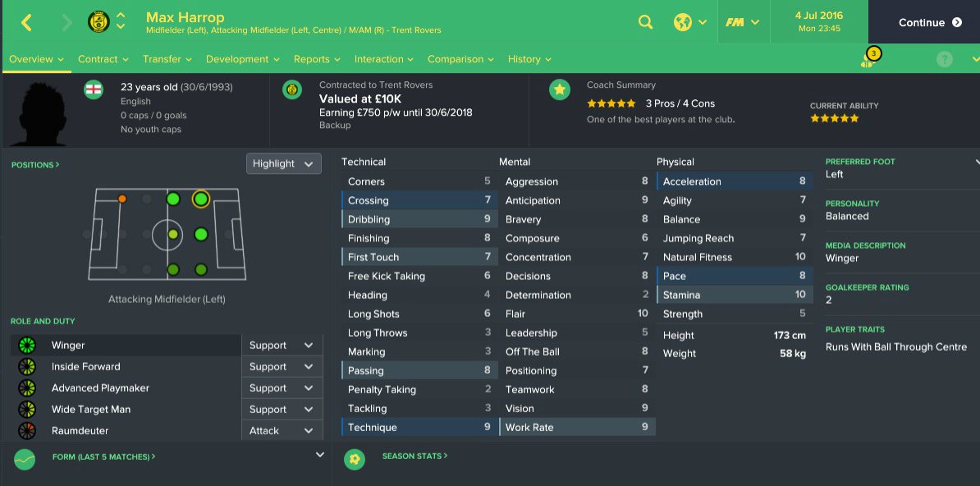Open the world globe menu icon
980x486 pixels.
coord(682,23)
